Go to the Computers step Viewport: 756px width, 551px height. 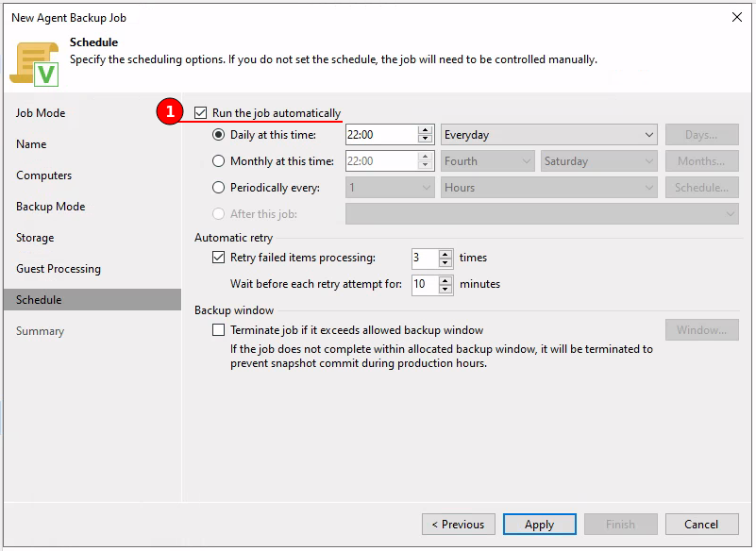click(43, 175)
